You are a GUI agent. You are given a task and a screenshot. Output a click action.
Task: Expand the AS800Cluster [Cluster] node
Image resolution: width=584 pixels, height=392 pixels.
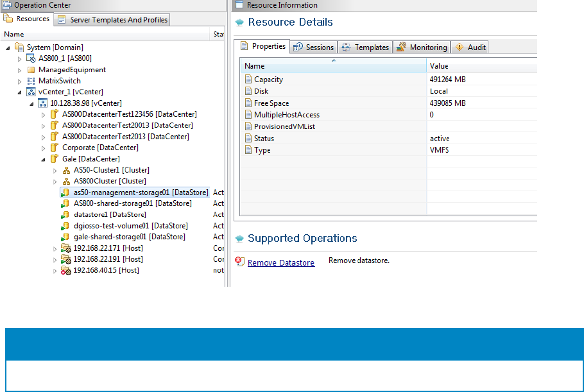point(55,182)
